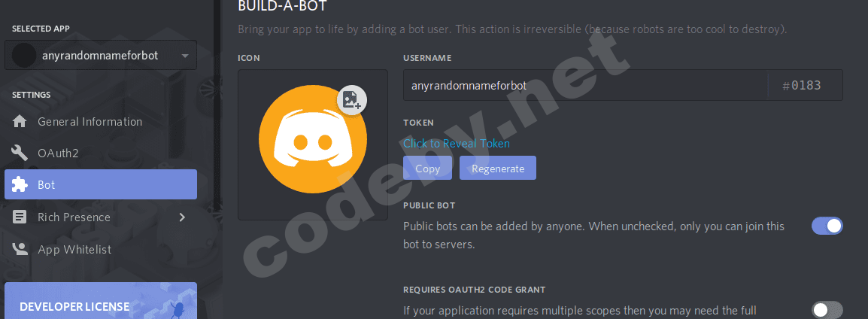The height and width of the screenshot is (319, 868).
Task: Click the USERNAME label
Action: pyautogui.click(x=427, y=58)
